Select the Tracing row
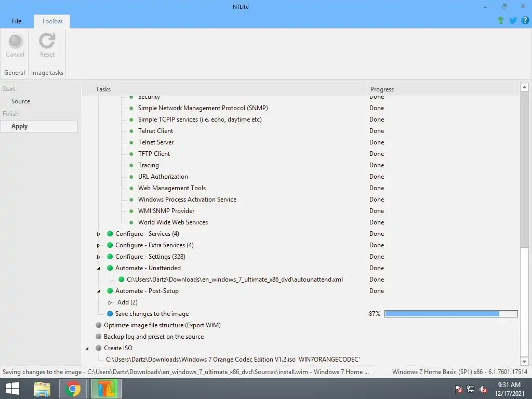The height and width of the screenshot is (399, 532). coord(148,165)
